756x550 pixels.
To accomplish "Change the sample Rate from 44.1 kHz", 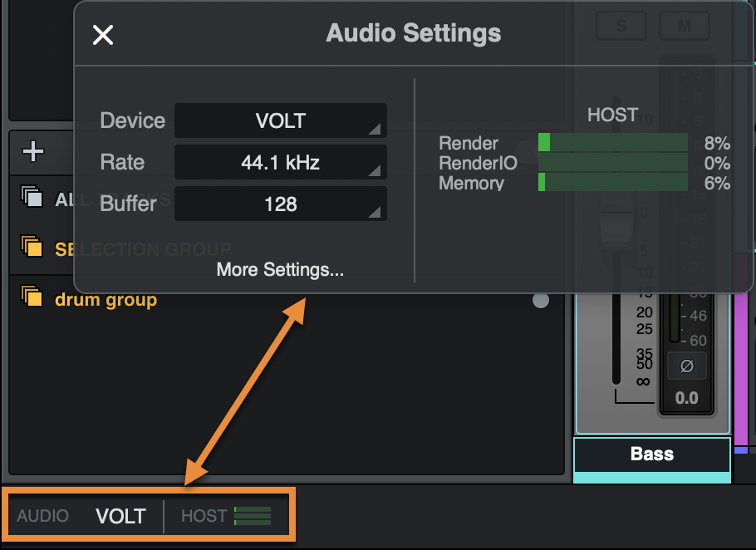I will click(x=280, y=162).
